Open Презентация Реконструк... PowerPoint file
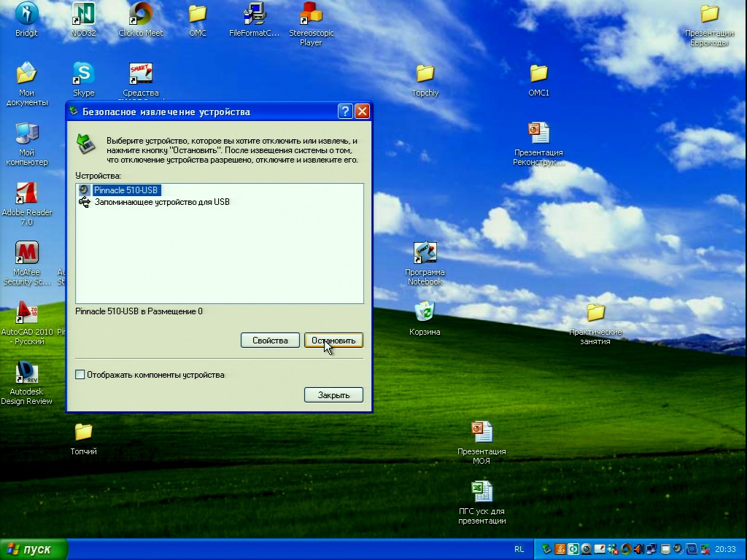The width and height of the screenshot is (747, 560). click(539, 144)
